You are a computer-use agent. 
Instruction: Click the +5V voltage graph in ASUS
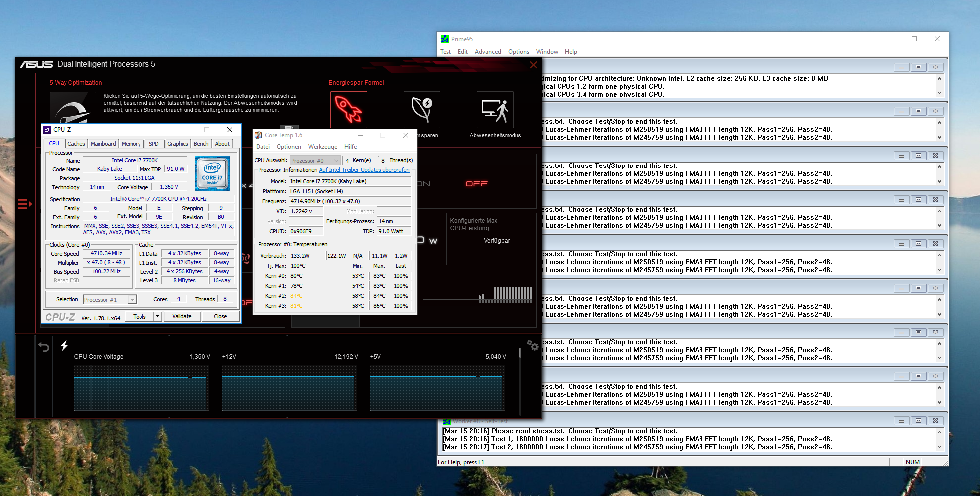click(x=437, y=388)
